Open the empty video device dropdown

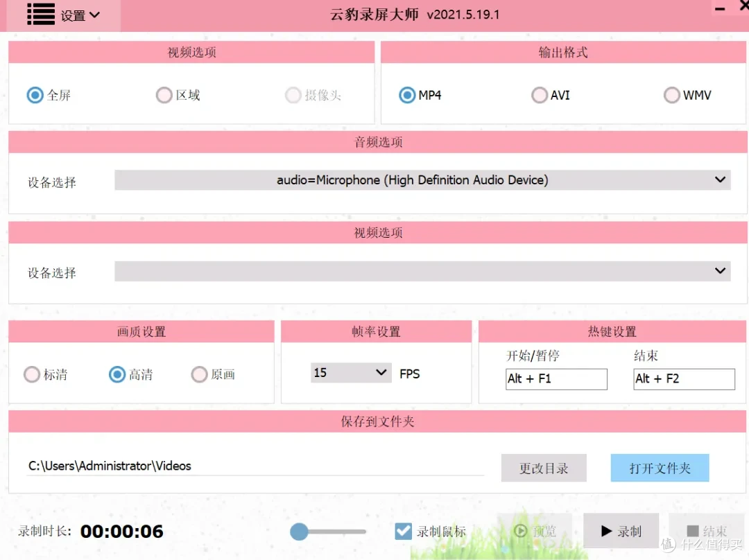422,271
